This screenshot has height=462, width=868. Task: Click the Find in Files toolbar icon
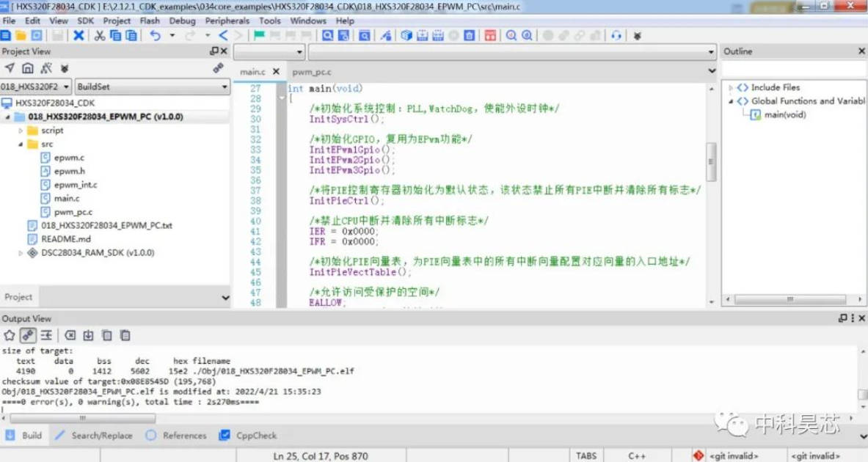(x=343, y=35)
